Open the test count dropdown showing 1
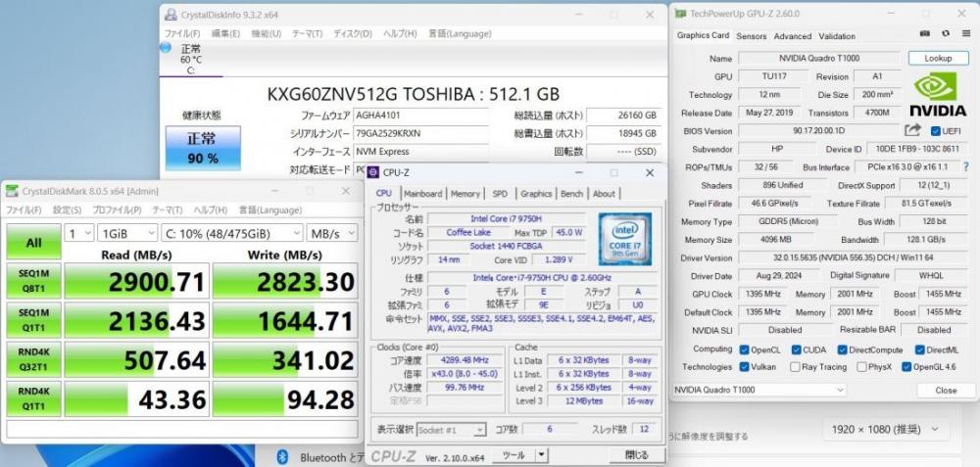Screen dimensions: 980x467 tap(79, 233)
